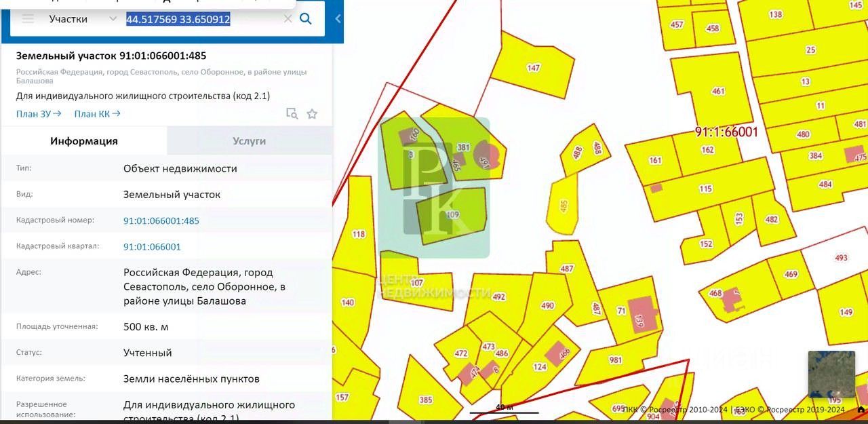
Task: Click the home icon at map corner
Action: click(x=861, y=409)
